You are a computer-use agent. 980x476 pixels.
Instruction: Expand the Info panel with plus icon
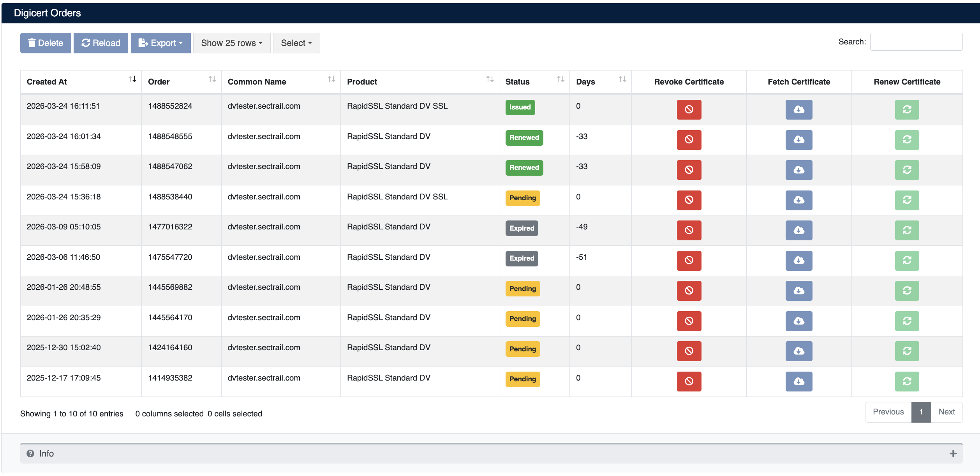(953, 453)
